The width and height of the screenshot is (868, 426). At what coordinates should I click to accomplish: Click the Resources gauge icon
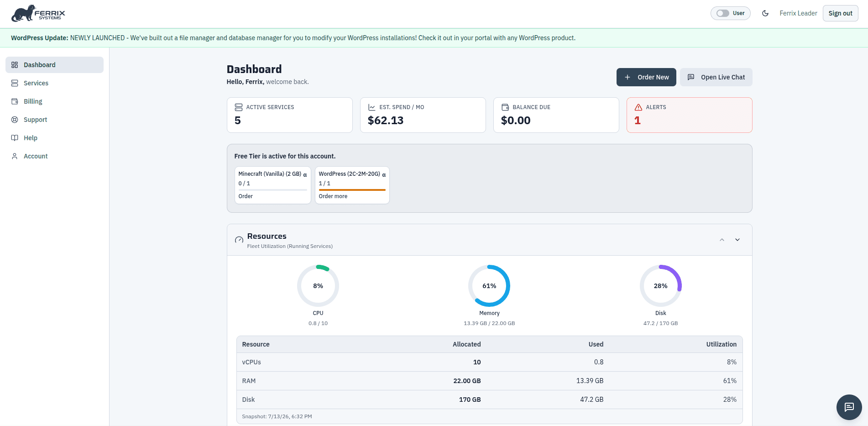pyautogui.click(x=239, y=240)
